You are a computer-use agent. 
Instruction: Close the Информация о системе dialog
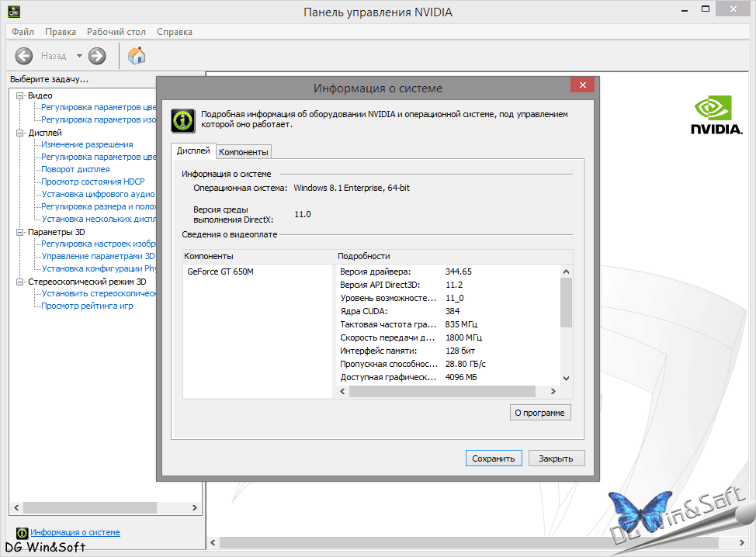[582, 85]
